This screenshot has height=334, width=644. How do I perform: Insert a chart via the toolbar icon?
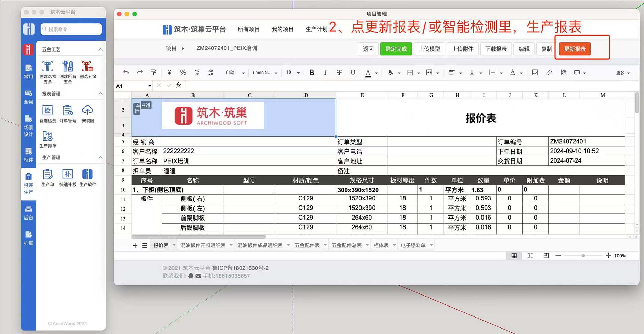[x=563, y=73]
